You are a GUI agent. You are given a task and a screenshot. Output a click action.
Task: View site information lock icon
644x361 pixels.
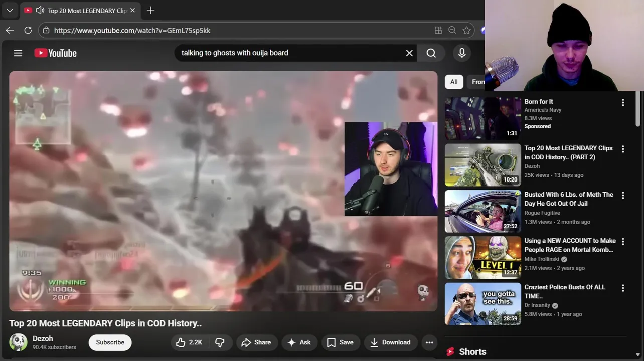coord(46,30)
